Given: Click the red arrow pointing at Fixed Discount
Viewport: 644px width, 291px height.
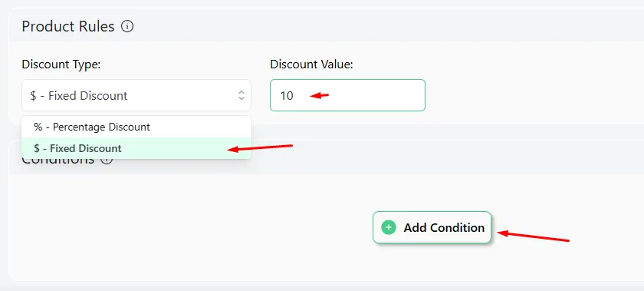Looking at the screenshot, I should [260, 147].
